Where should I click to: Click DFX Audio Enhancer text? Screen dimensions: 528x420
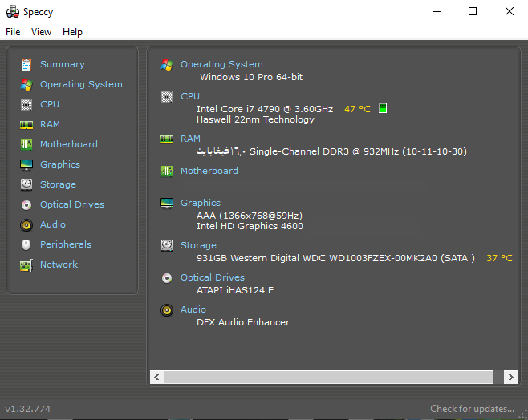(x=243, y=322)
